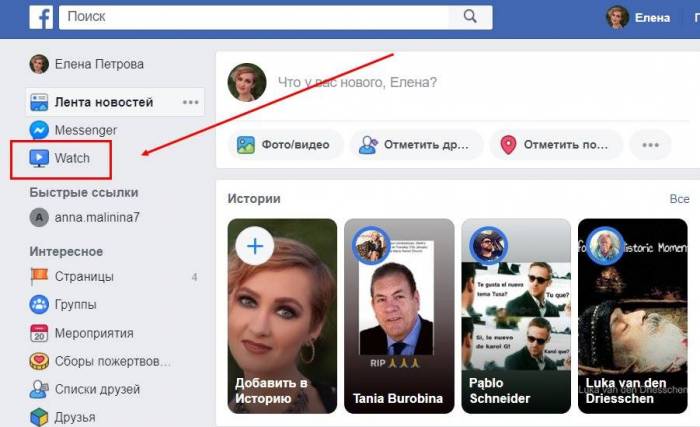Click the search magnifier button
This screenshot has height=427, width=700.
pyautogui.click(x=468, y=17)
